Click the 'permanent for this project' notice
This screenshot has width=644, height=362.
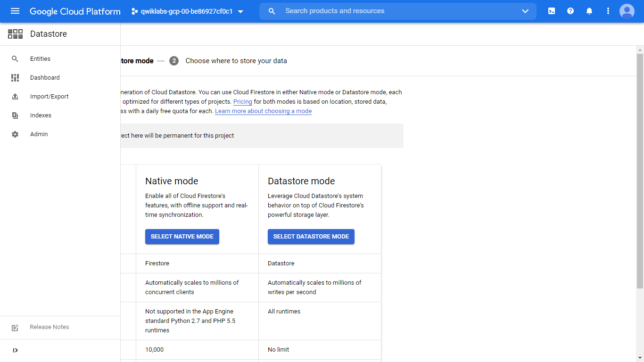coord(262,136)
